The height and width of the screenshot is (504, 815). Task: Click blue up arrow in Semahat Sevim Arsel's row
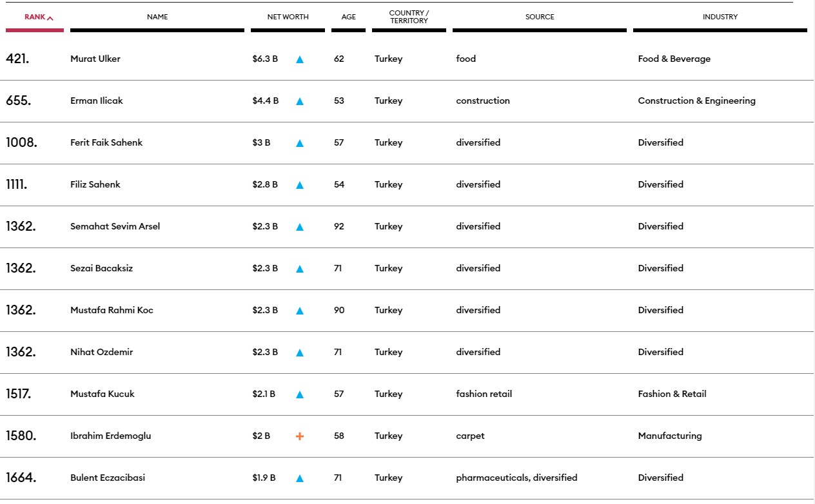pyautogui.click(x=300, y=227)
